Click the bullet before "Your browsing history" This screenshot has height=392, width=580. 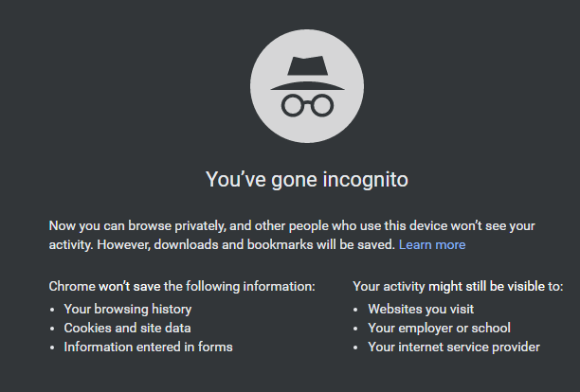52,310
